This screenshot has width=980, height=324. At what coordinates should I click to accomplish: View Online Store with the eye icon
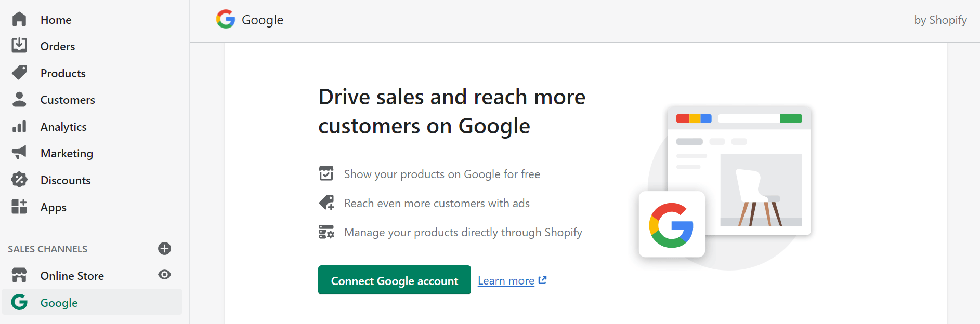click(165, 275)
